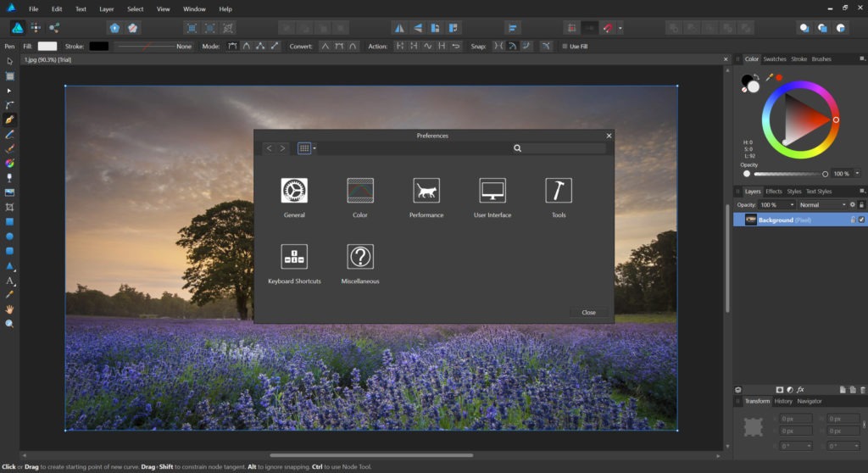Select the Move tool arrow

9,62
